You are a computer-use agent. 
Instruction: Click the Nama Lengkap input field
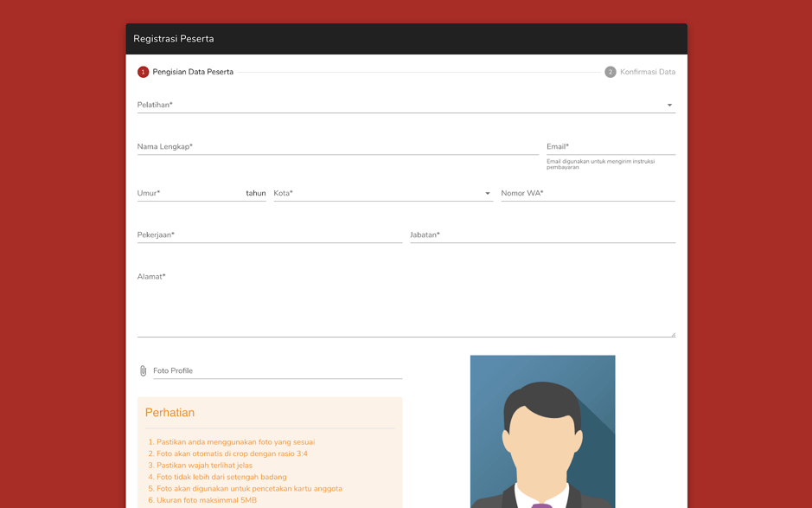337,147
